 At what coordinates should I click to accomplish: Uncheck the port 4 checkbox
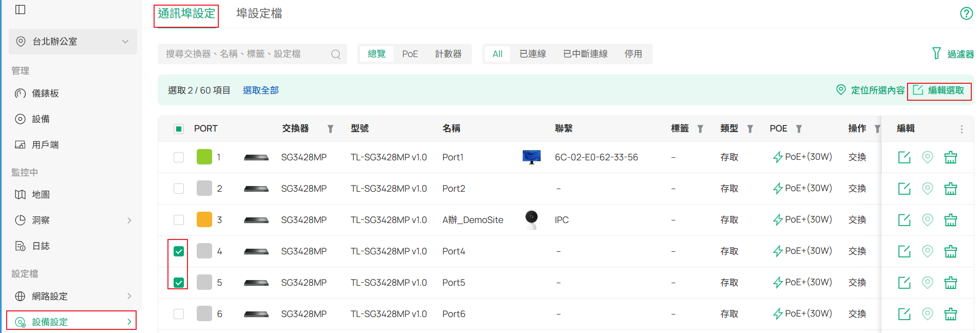(x=179, y=251)
